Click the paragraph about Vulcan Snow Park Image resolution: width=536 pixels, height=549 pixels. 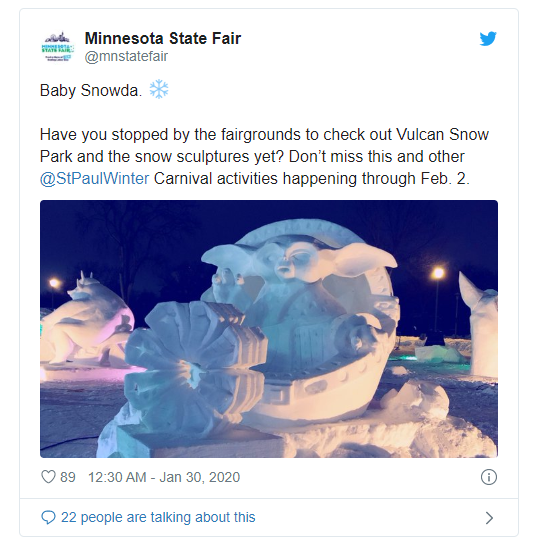264,157
